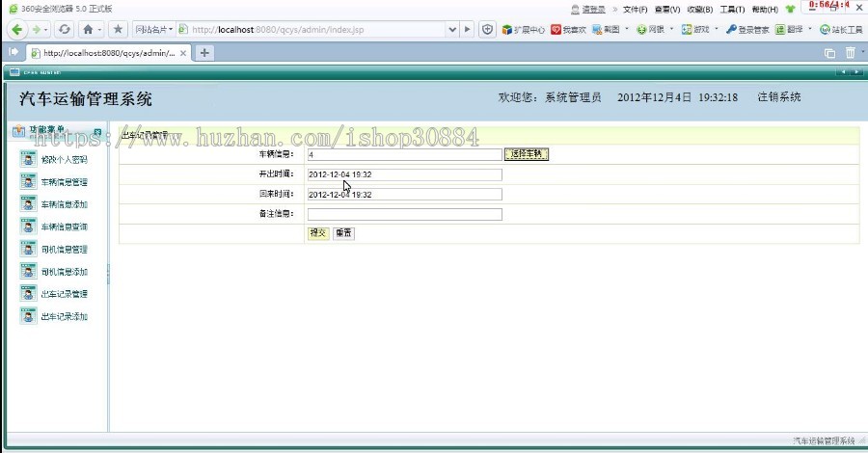Open the 游戏 toolbar item
The width and height of the screenshot is (868, 453).
coord(695,29)
